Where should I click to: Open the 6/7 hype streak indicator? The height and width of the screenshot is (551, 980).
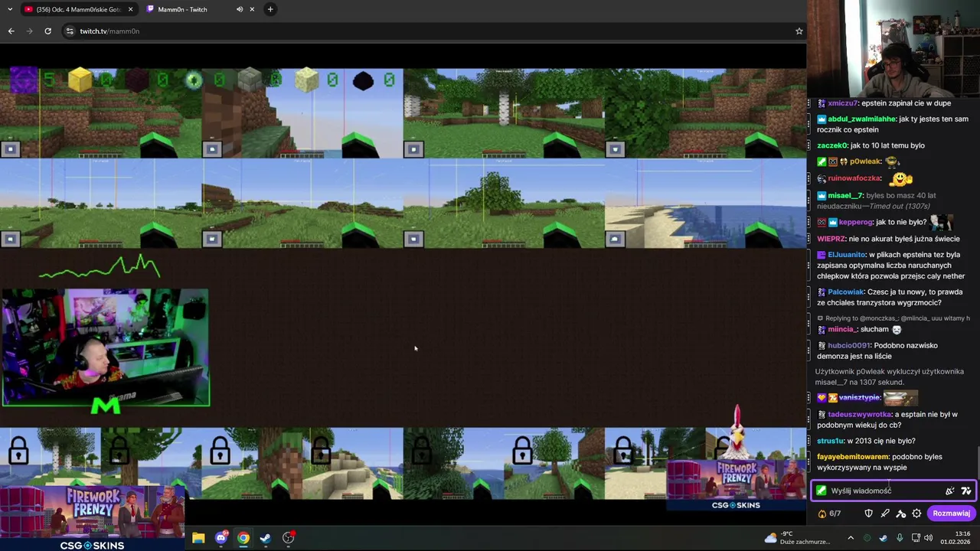[830, 514]
